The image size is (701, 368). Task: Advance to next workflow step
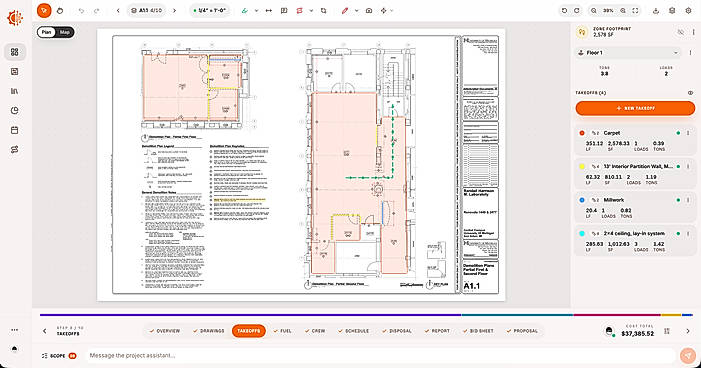(x=688, y=331)
